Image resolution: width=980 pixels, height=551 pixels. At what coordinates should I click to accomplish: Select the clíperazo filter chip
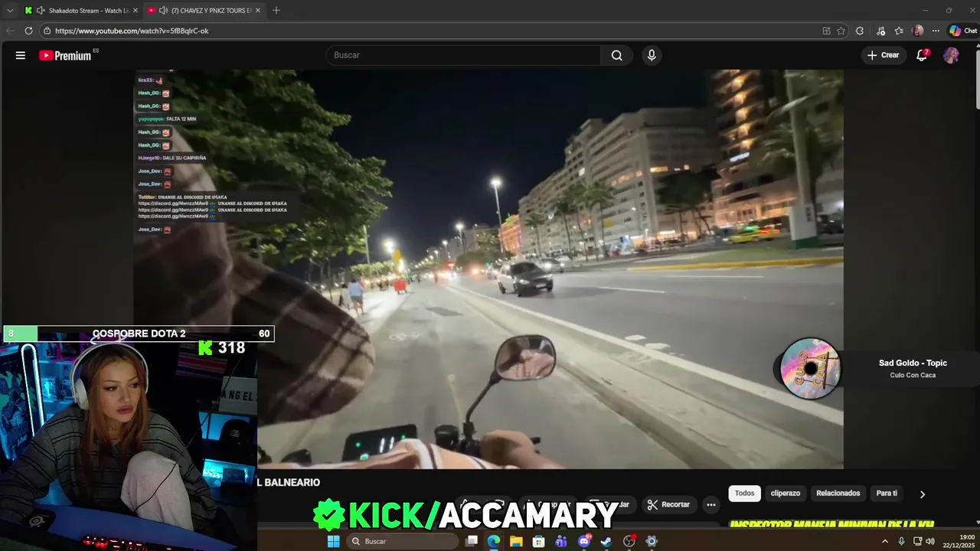pos(786,494)
